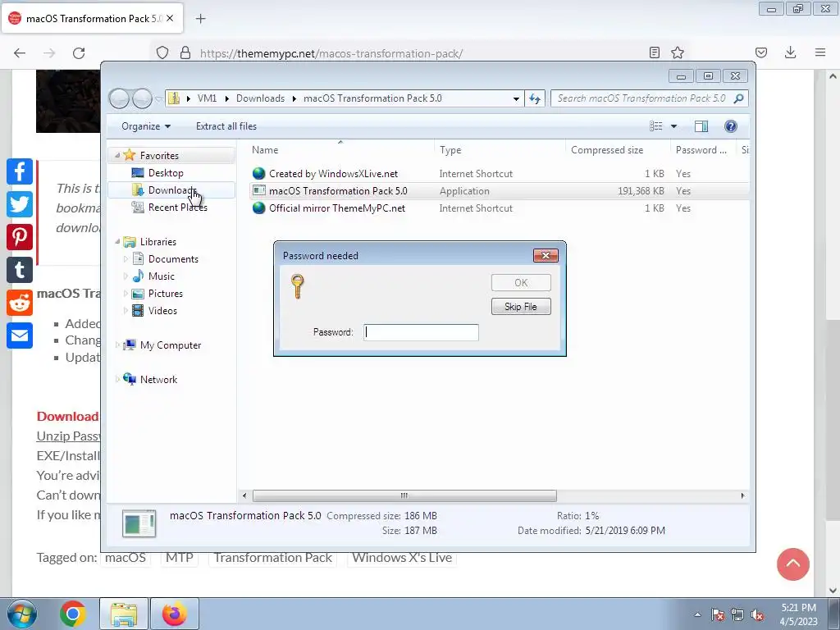Click VM1 in the address breadcrumb
This screenshot has width=840, height=630.
point(207,98)
